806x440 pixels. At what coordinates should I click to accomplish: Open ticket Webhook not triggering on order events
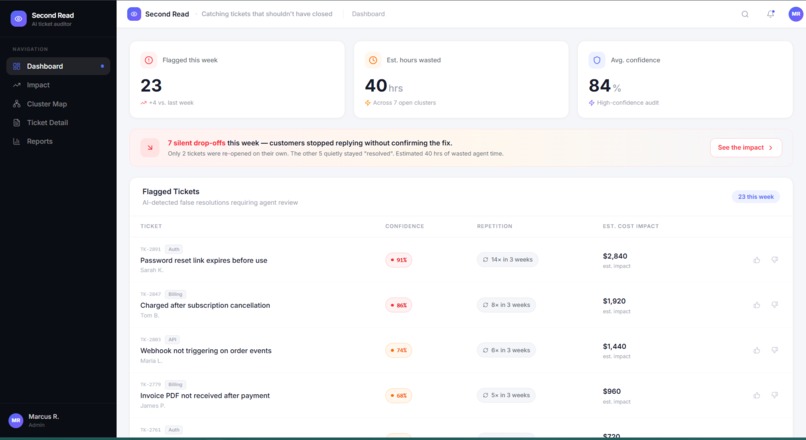tap(206, 351)
